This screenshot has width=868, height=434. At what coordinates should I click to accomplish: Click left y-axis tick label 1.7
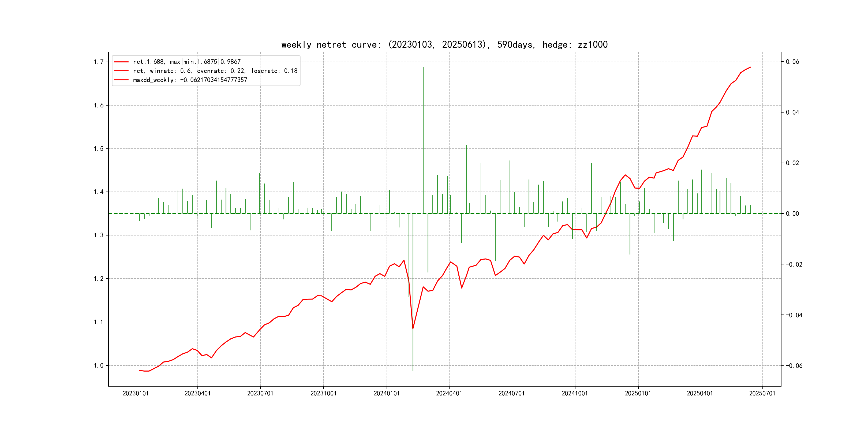pyautogui.click(x=98, y=62)
